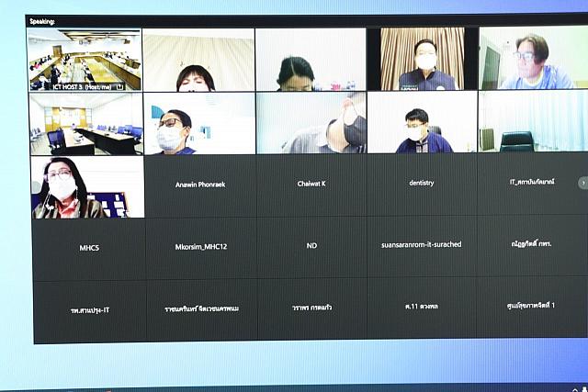Image resolution: width=588 pixels, height=392 pixels.
Task: Select the Anawin Phonraek participant tile
Action: click(x=200, y=185)
